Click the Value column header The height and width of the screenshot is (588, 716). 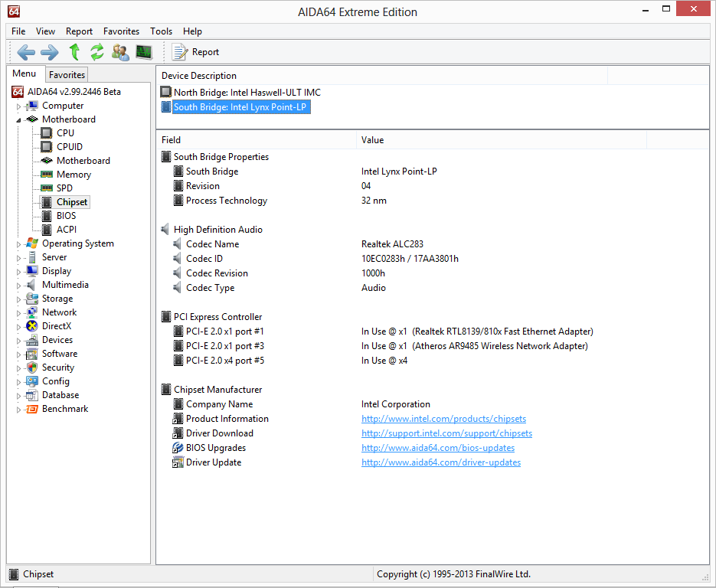[502, 140]
